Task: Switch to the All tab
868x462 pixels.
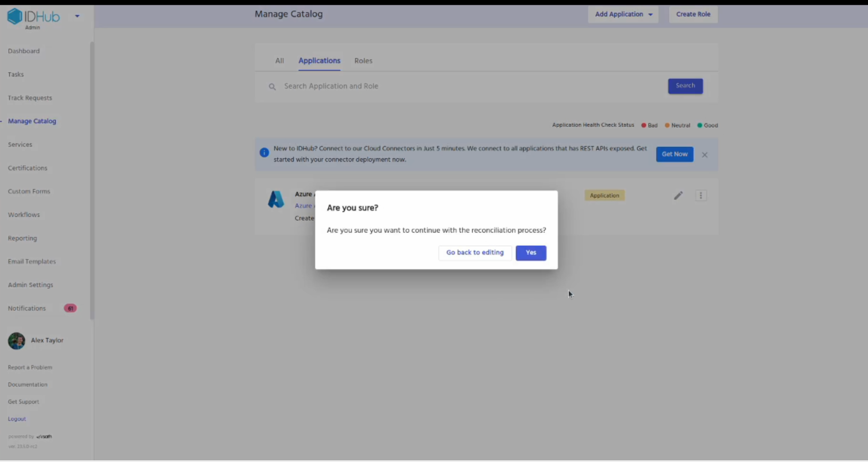Action: pyautogui.click(x=279, y=61)
